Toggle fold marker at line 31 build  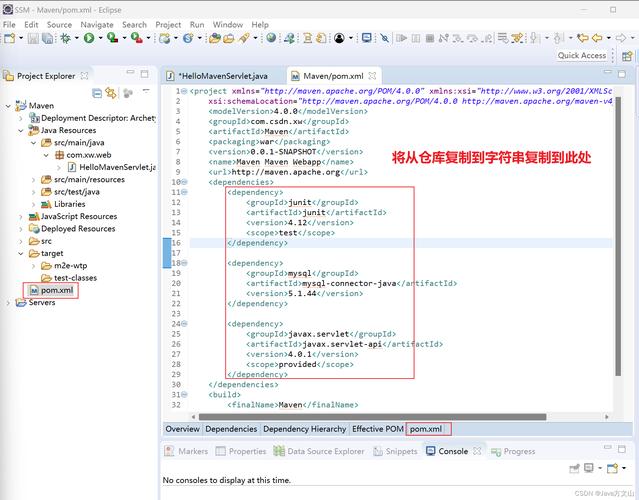[x=184, y=394]
